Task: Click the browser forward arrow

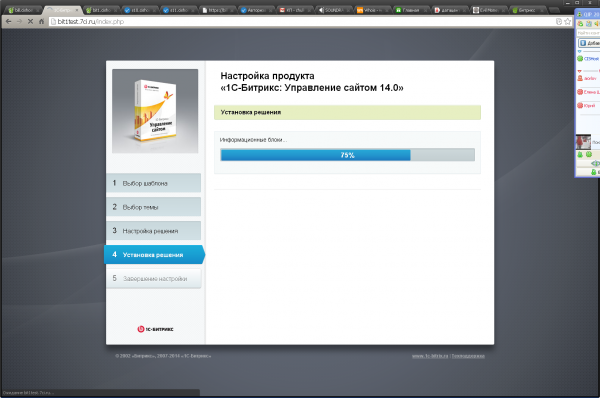Action: pos(19,21)
